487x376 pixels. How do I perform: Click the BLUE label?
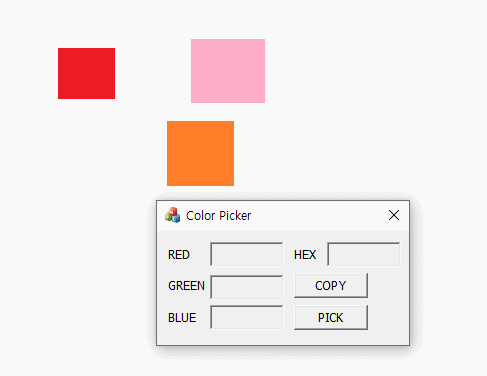pos(182,318)
